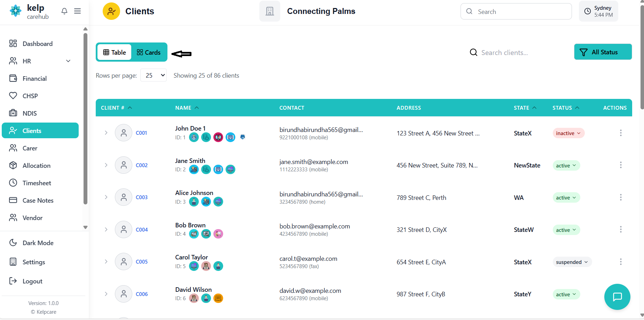
Task: Open actions menu for John Doe 1
Action: (620, 133)
